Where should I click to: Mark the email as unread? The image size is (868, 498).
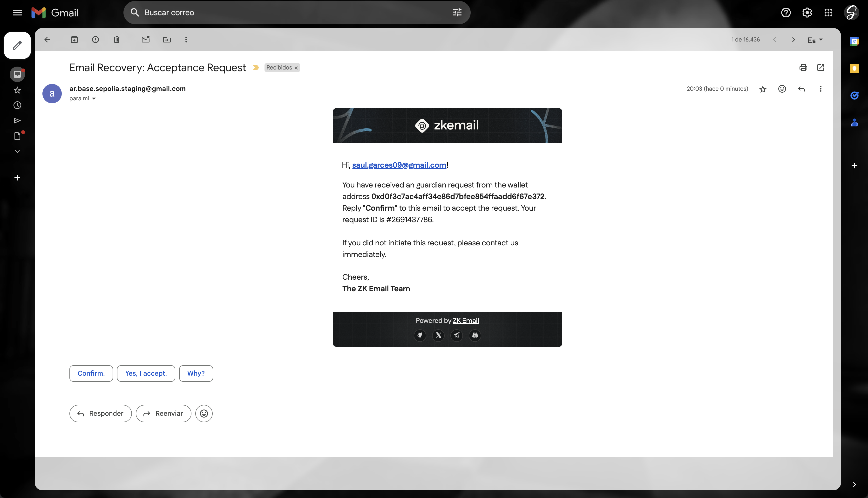click(x=146, y=40)
